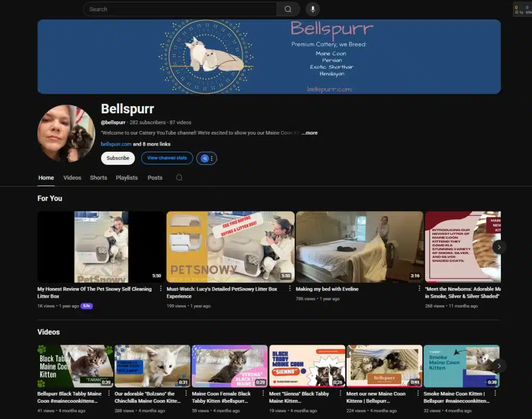Open options for Black Tabby Maine Coon video
The width and height of the screenshot is (532, 419).
pyautogui.click(x=109, y=393)
